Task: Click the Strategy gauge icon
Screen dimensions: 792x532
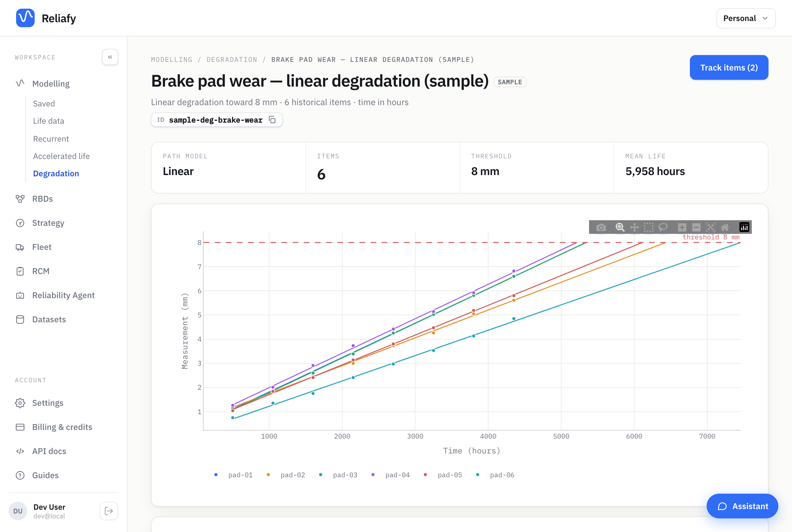Action: tap(20, 223)
